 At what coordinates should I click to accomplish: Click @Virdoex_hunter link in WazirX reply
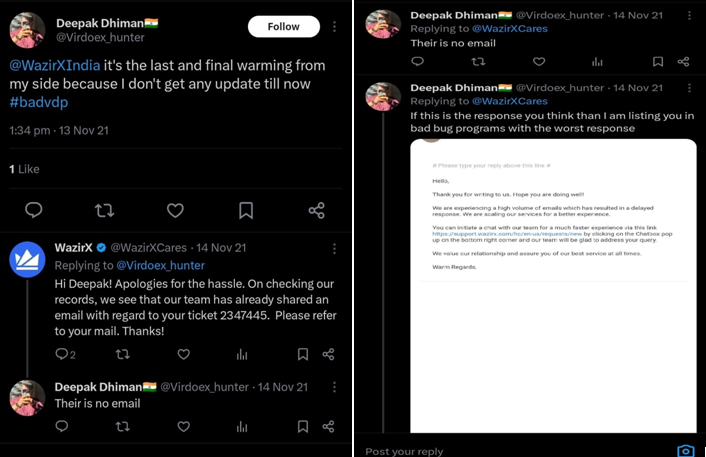click(x=160, y=265)
